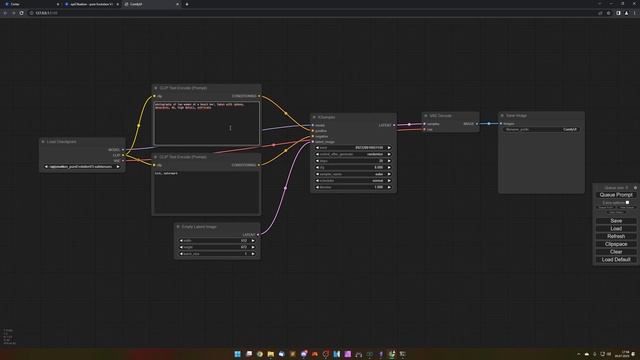This screenshot has width=640, height=360.
Task: Open the sampler_name dropdown in KSampler
Action: (353, 174)
